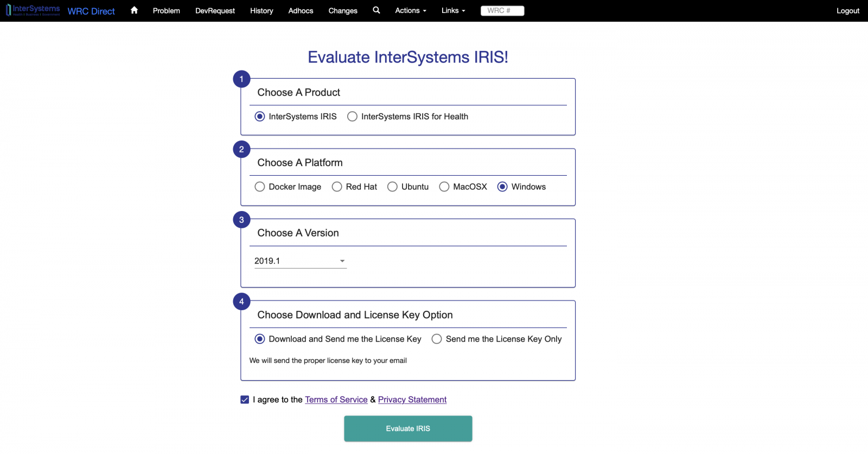The height and width of the screenshot is (454, 868).
Task: Focus the WRC # input field
Action: coord(502,10)
